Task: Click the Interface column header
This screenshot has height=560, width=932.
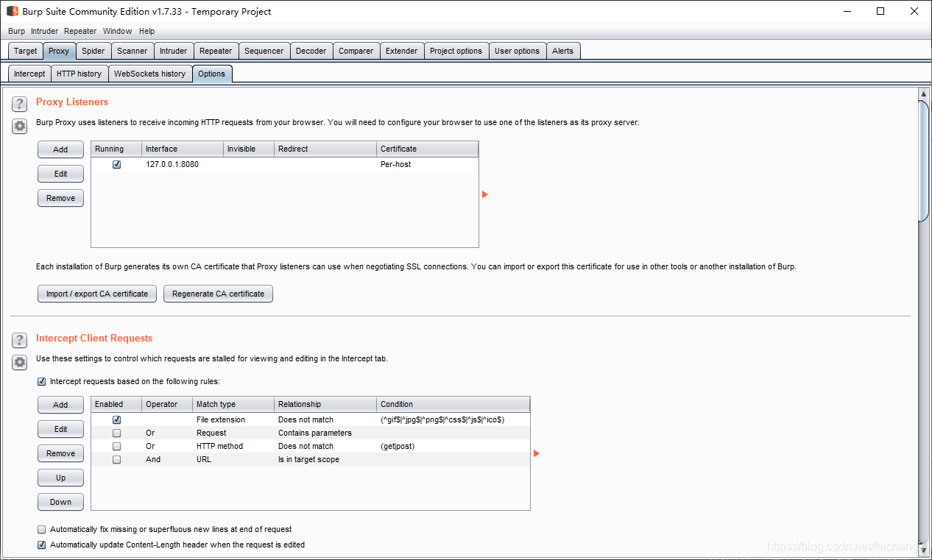Action: tap(183, 149)
